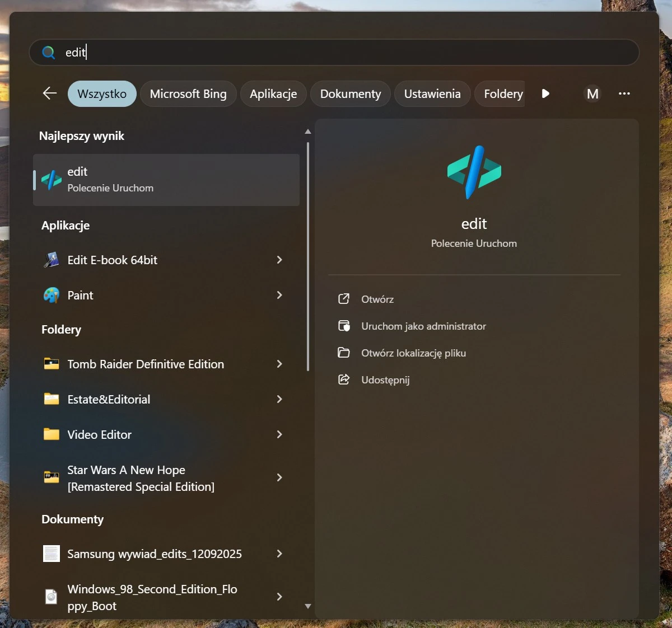Click the large edit app icon in preview
The image size is (672, 628).
(474, 172)
